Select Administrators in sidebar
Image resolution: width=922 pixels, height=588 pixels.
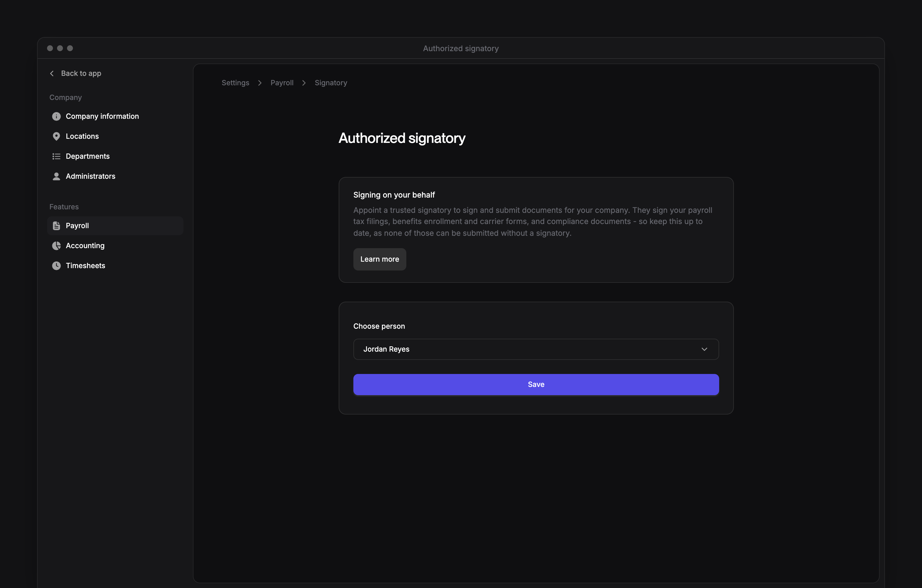[x=115, y=176]
